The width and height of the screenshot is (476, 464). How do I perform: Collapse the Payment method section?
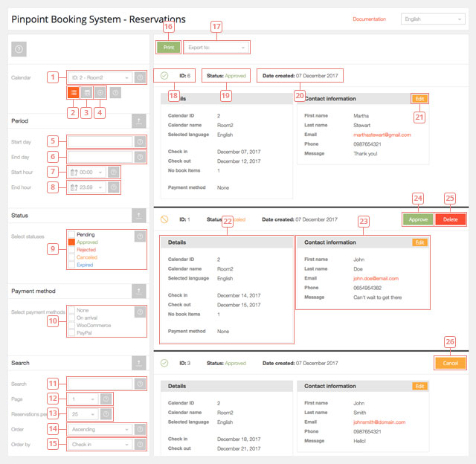click(139, 291)
